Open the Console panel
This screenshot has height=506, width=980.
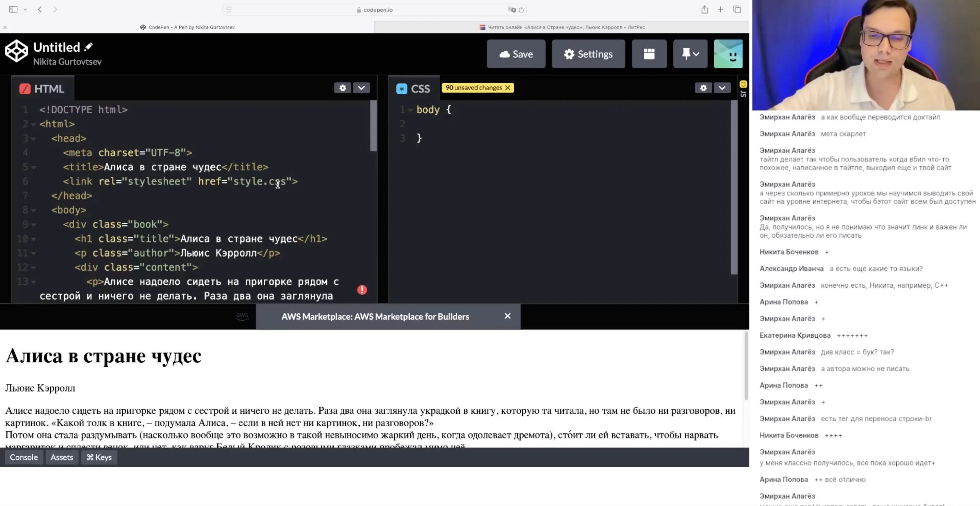[23, 457]
